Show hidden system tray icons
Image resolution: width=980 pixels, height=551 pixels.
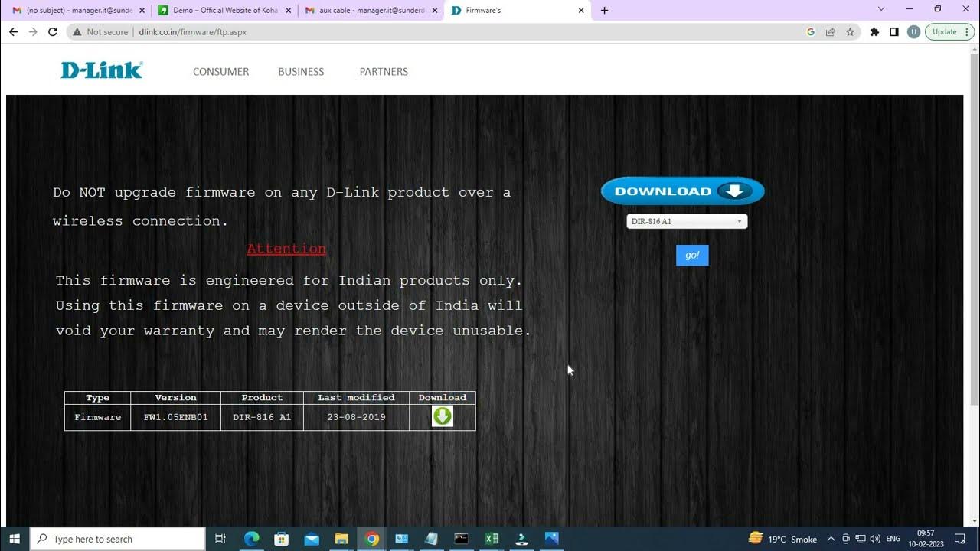(x=831, y=539)
